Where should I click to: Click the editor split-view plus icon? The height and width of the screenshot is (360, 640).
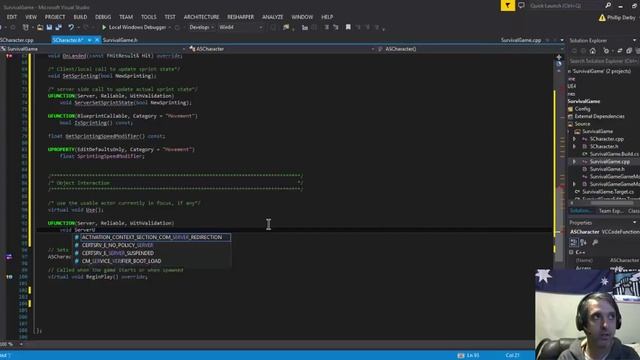point(559,57)
